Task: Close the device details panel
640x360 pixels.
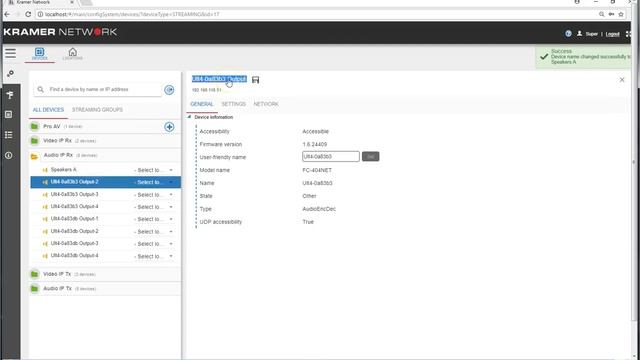Action: pyautogui.click(x=622, y=80)
